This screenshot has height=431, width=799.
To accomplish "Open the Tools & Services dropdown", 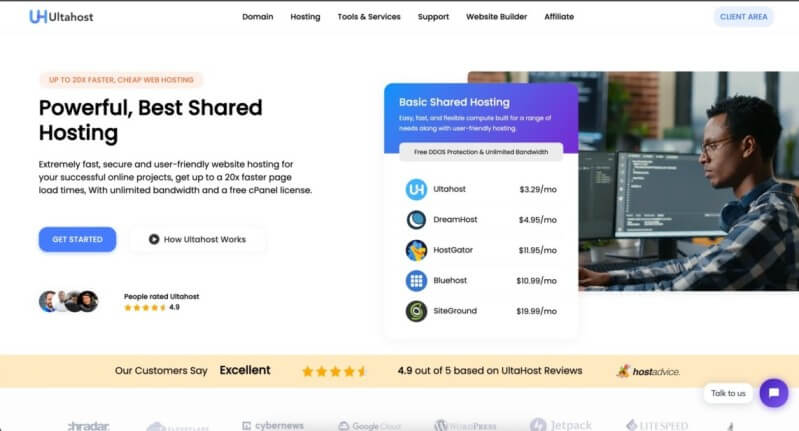I will (x=369, y=17).
